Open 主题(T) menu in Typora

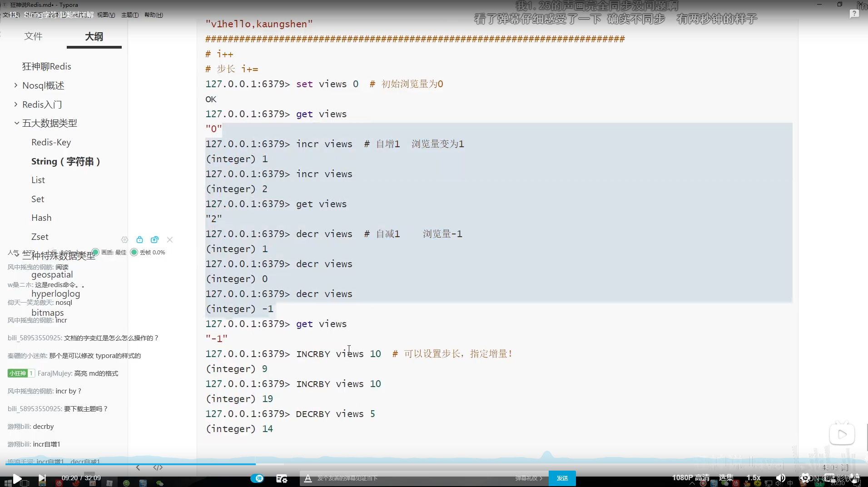coord(130,15)
